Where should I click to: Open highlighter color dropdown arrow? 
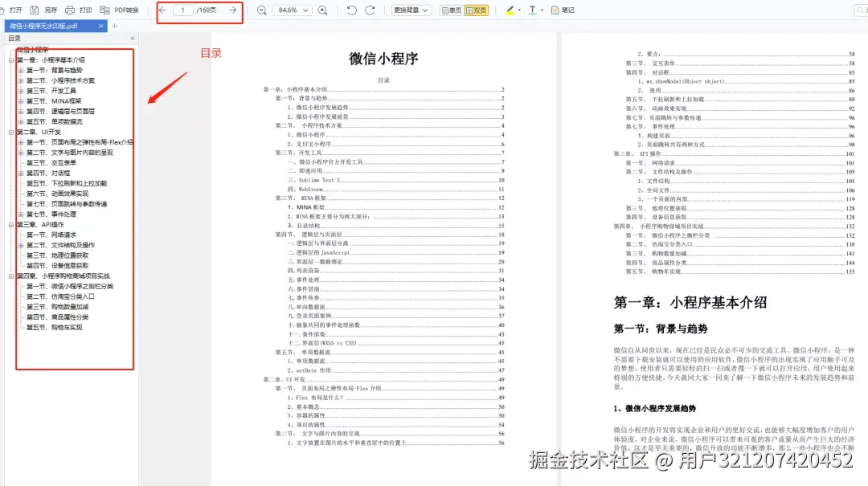tap(519, 10)
